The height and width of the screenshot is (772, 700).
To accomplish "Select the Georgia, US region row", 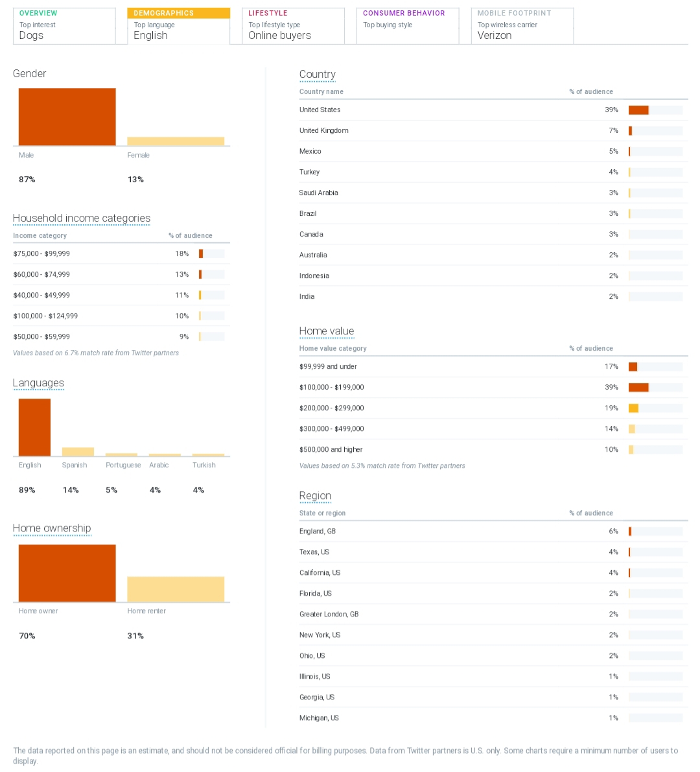I will [493, 697].
